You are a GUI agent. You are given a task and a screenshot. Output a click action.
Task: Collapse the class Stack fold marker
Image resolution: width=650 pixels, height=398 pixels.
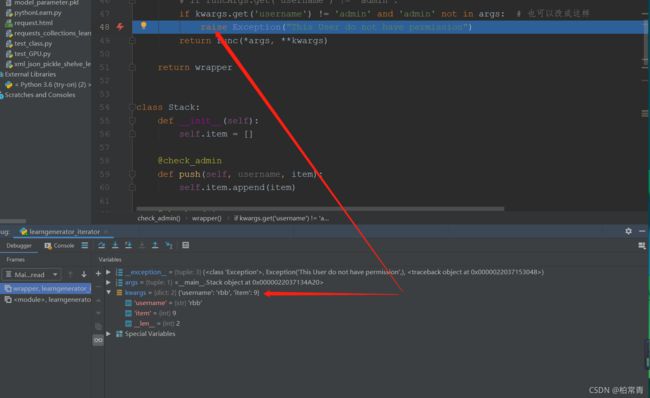pos(132,107)
